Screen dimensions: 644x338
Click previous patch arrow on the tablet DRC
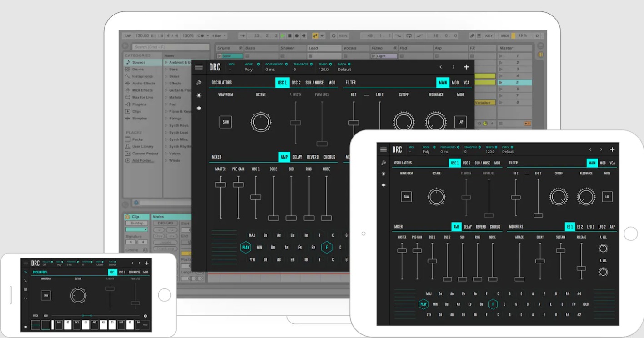click(x=590, y=149)
